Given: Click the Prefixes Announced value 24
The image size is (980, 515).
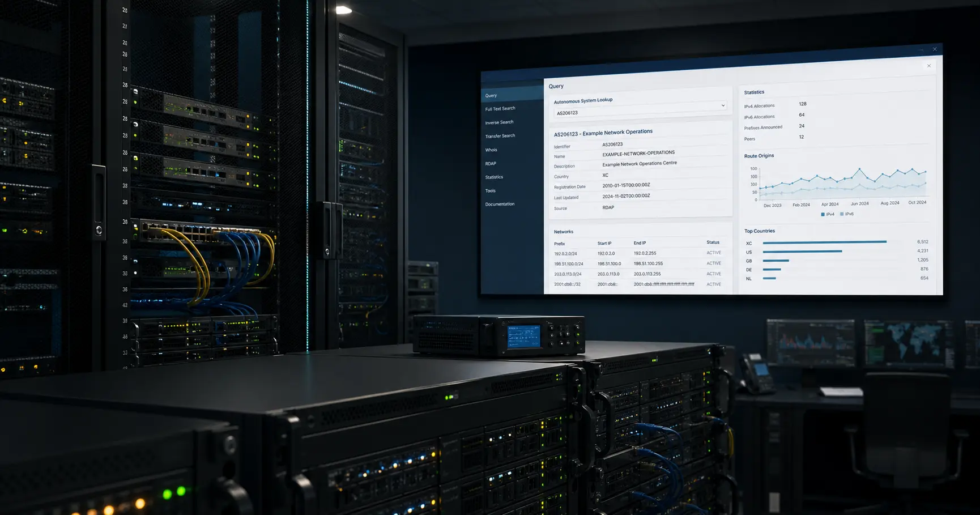Looking at the screenshot, I should click(x=802, y=126).
